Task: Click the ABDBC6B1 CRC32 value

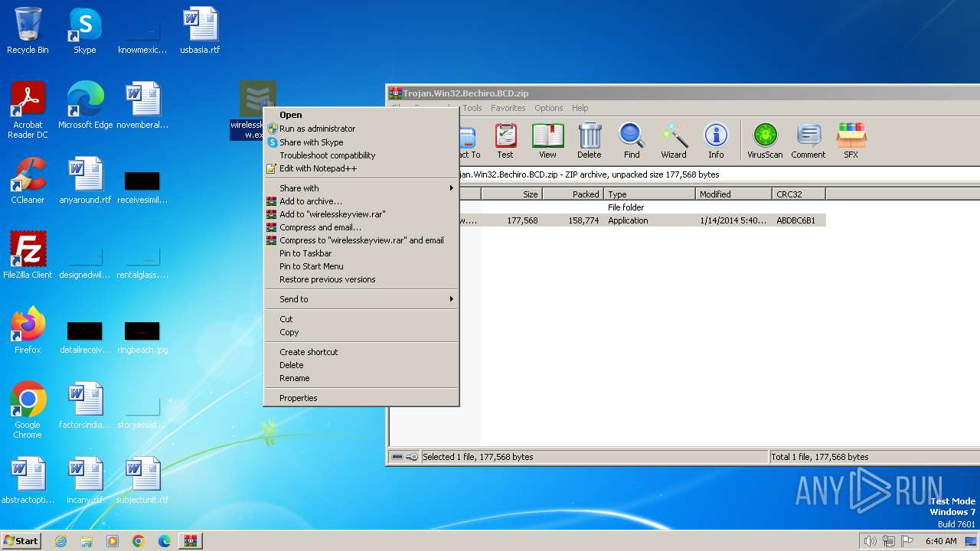Action: click(795, 220)
